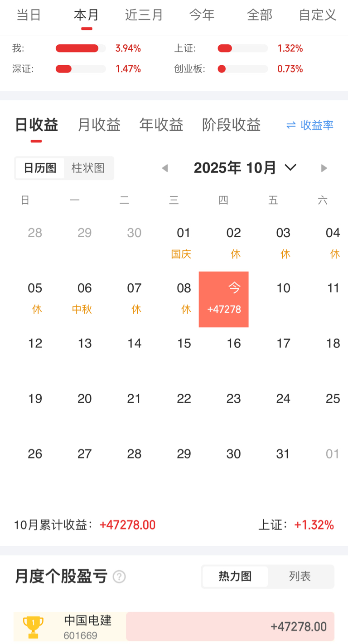The image size is (348, 644).
Task: Switch to 日历图 calendar view
Action: click(x=40, y=168)
